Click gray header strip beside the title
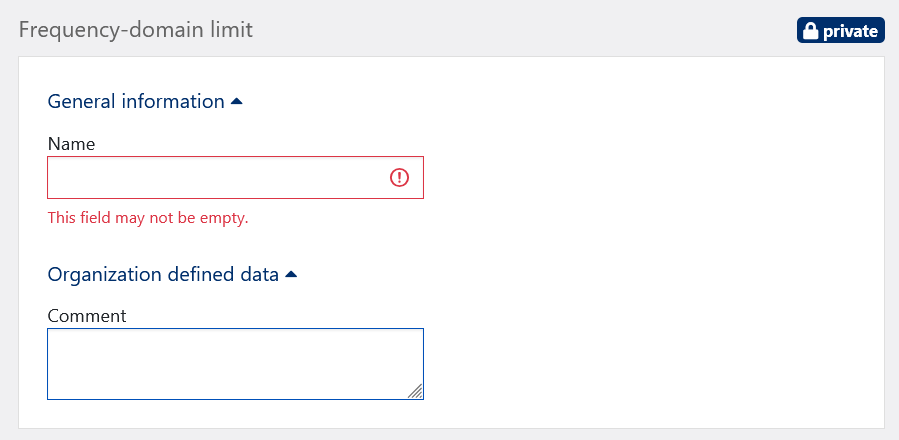 [520, 29]
